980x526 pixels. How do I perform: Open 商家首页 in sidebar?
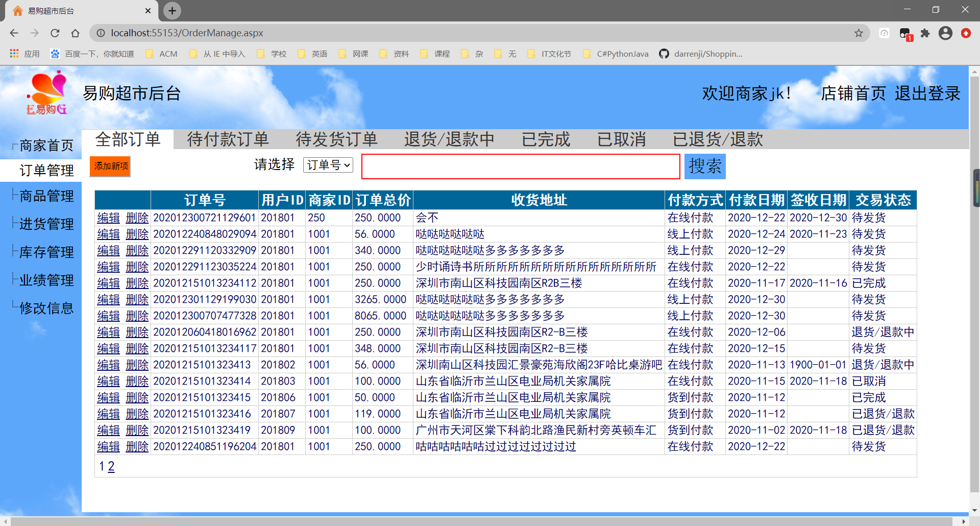coord(46,146)
